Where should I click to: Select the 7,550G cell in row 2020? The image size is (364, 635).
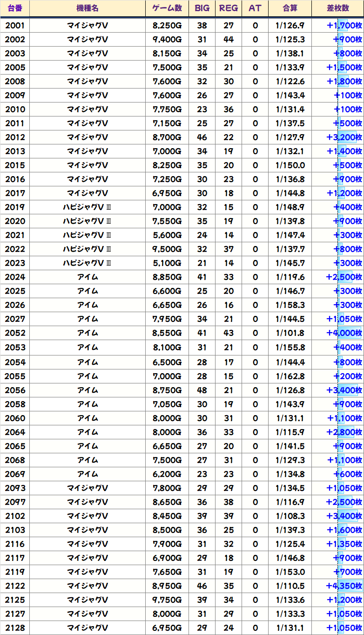click(167, 221)
